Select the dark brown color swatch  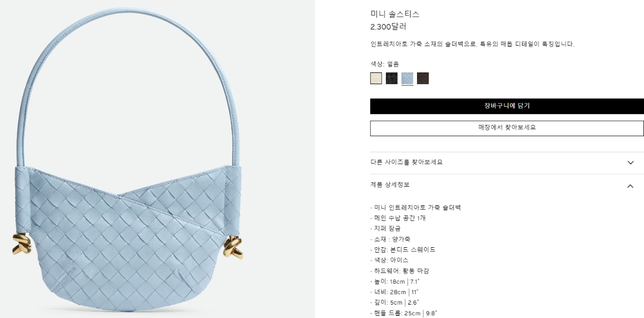click(423, 78)
